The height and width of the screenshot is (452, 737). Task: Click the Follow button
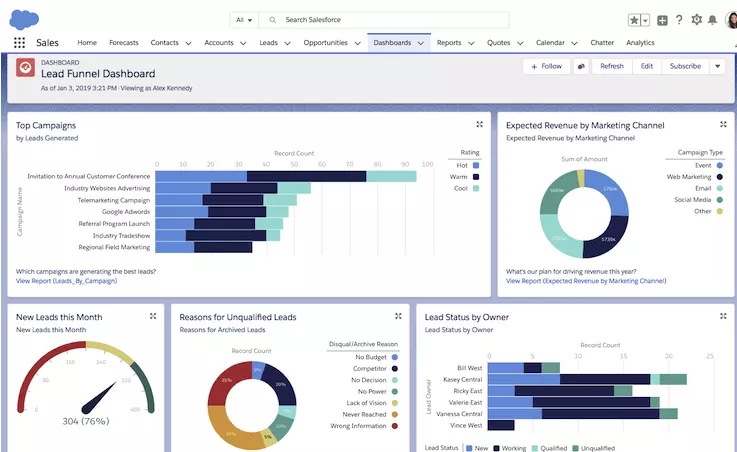546,66
